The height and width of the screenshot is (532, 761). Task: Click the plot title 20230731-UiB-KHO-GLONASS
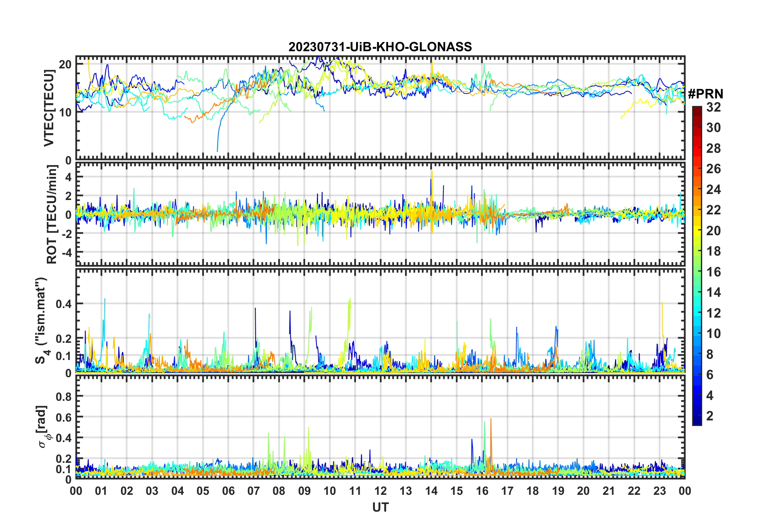coord(380,47)
